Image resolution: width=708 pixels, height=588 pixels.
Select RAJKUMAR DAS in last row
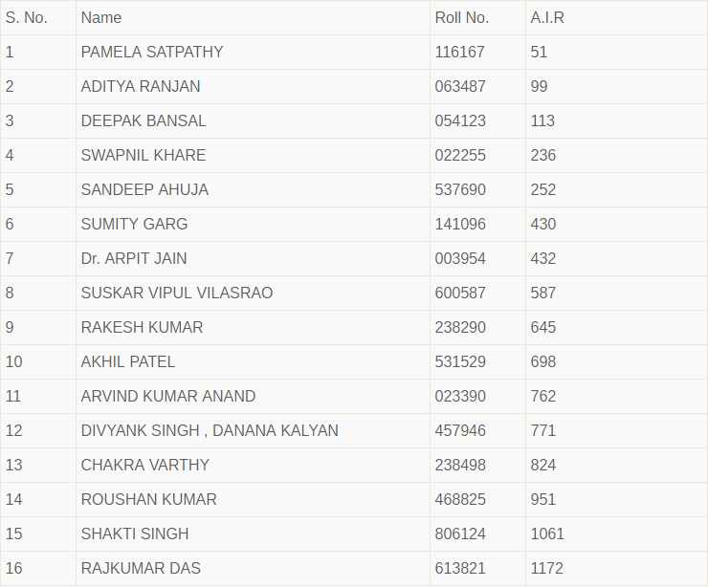point(141,568)
